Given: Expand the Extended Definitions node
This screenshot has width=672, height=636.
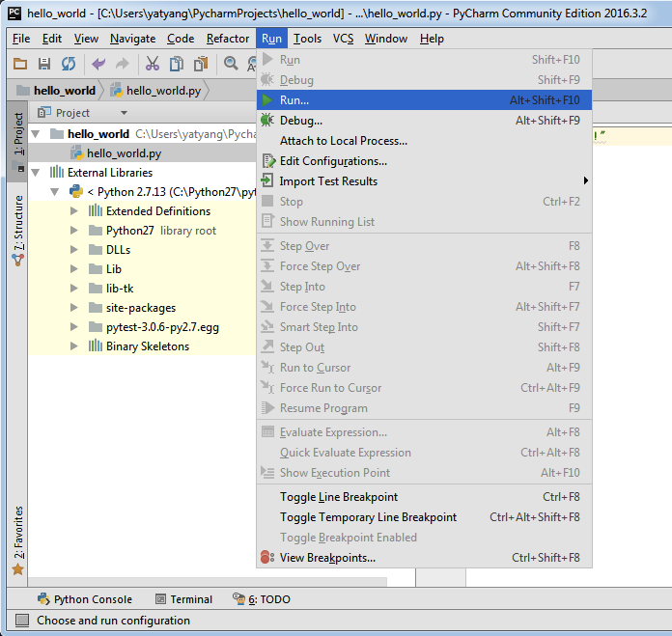Looking at the screenshot, I should (x=73, y=210).
